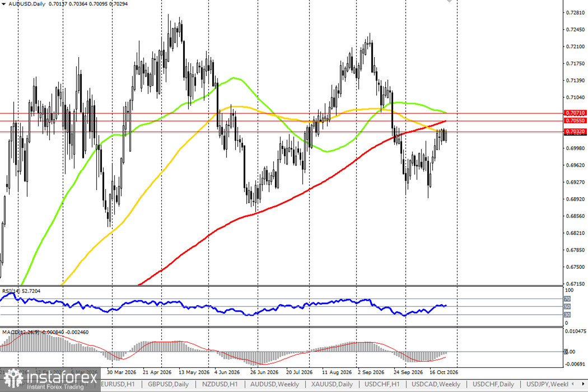Click the 0.68210 price axis value
The height and width of the screenshot is (392, 588).
(575, 234)
